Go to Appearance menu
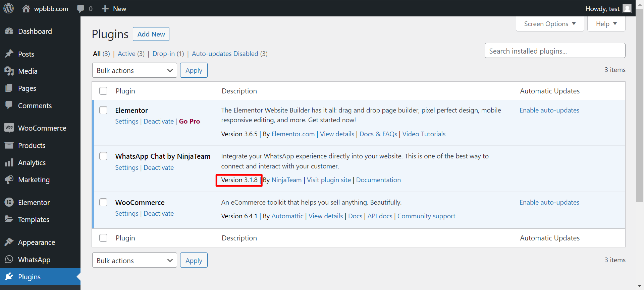 tap(40, 242)
